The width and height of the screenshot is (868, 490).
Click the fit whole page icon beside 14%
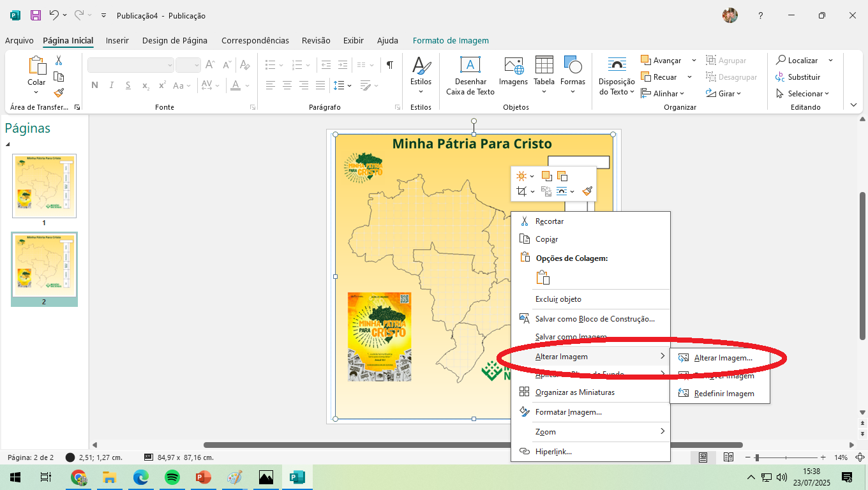tap(860, 457)
